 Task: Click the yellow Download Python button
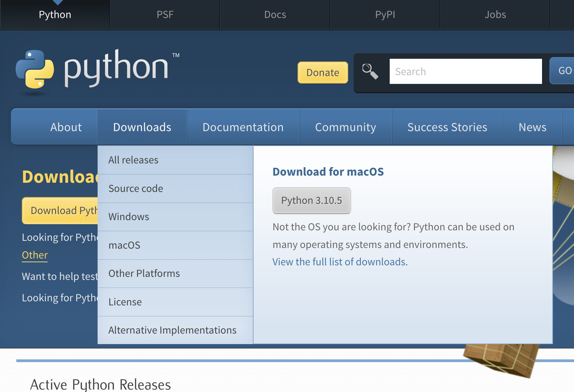tap(60, 211)
